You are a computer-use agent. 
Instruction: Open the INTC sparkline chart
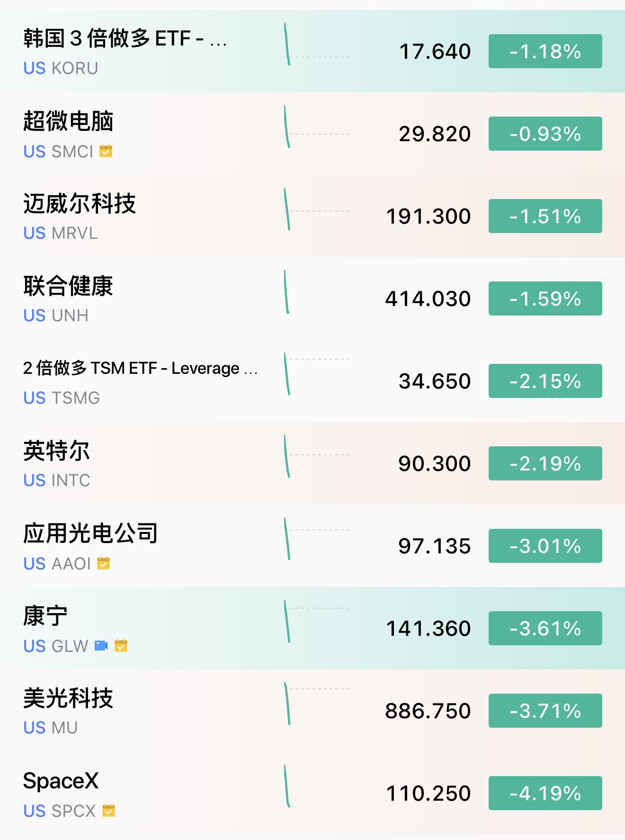317,456
